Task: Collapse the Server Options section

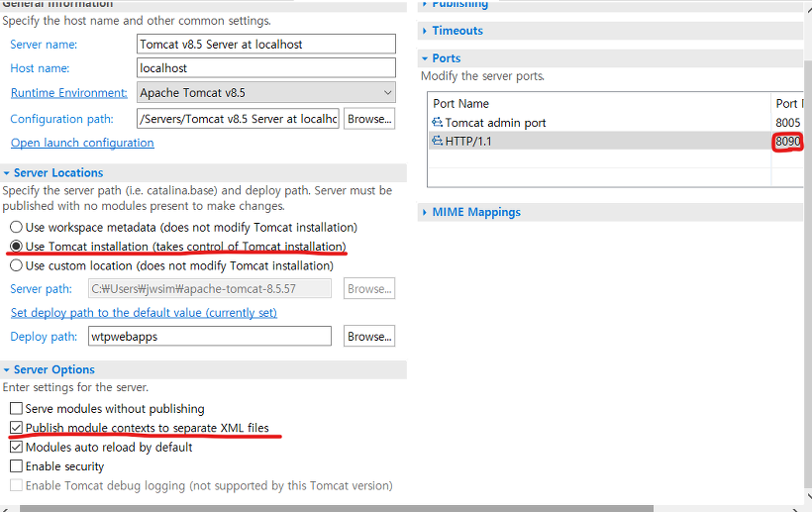Action: [x=6, y=369]
